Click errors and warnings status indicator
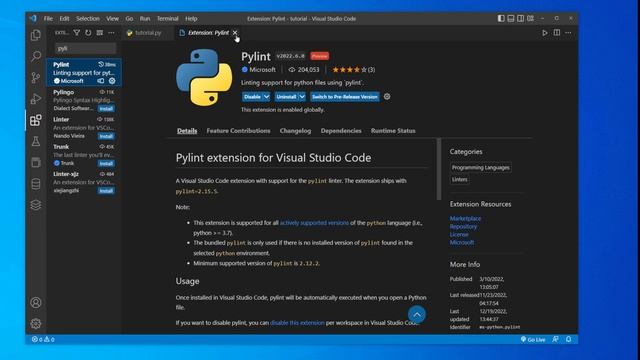640x360 pixels. (x=43, y=339)
